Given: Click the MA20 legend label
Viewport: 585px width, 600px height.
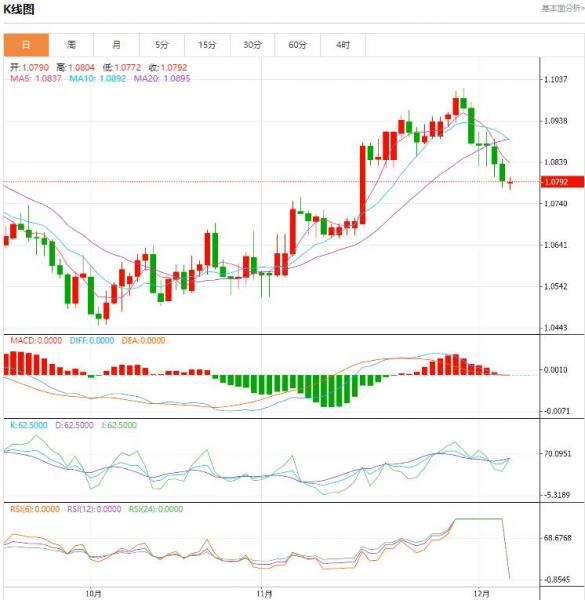Looking at the screenshot, I should click(162, 78).
